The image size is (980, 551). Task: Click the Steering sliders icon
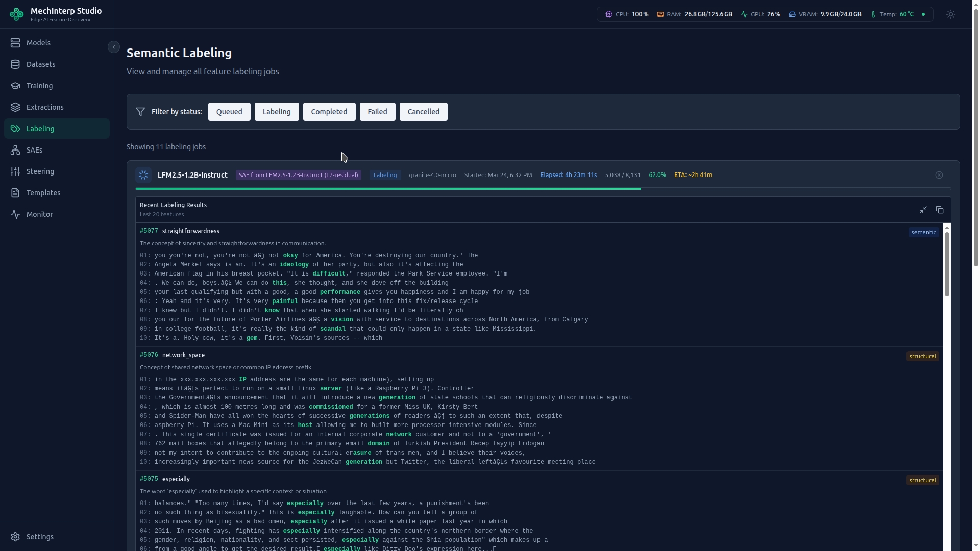coord(15,171)
